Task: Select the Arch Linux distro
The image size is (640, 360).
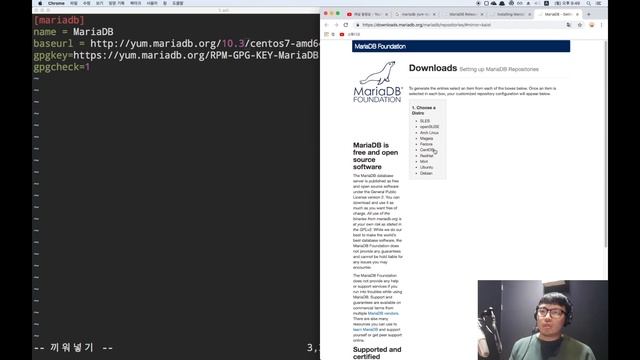Action: [429, 133]
